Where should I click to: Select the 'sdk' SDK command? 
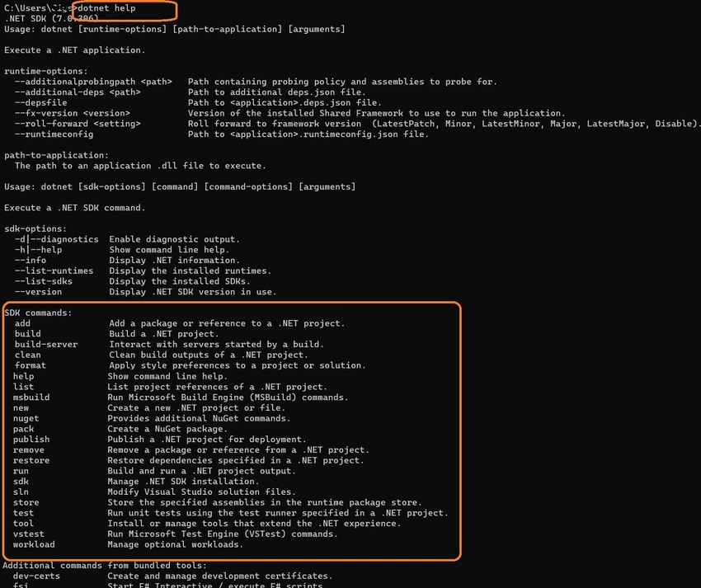click(21, 481)
